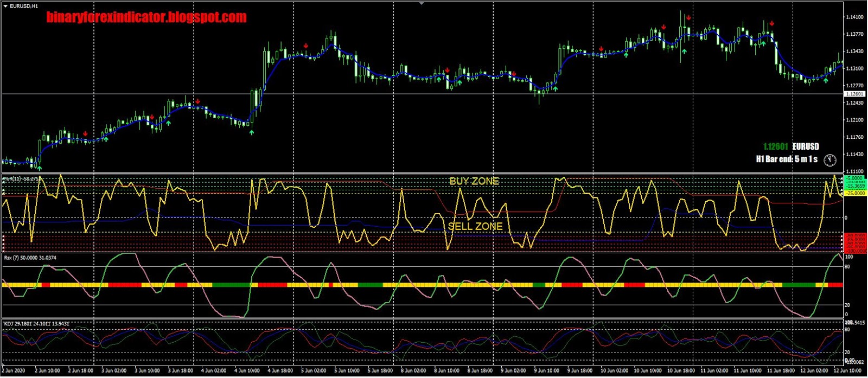868x378 pixels.
Task: Select the KDJ 29.1801 24.1011 13.9431 label
Action: (x=36, y=324)
